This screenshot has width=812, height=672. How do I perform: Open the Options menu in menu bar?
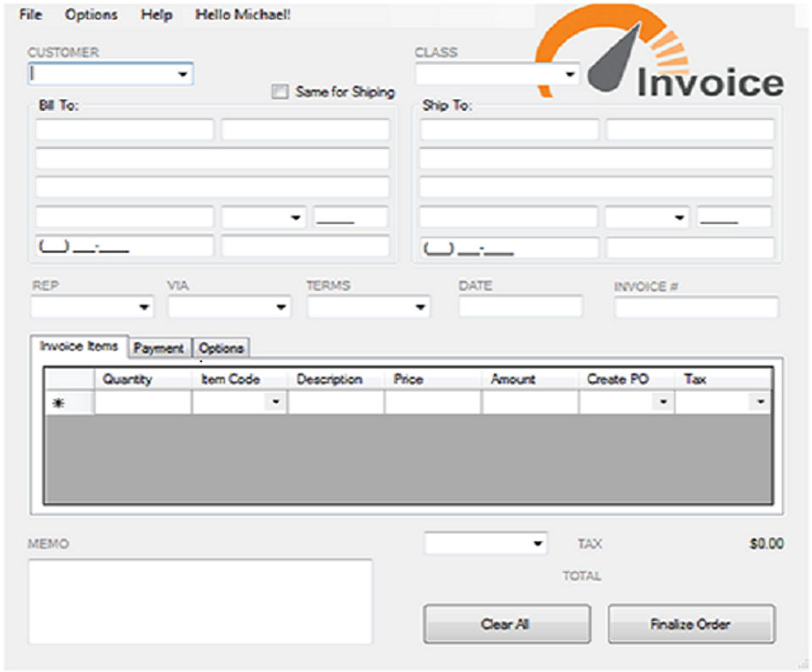pos(91,14)
